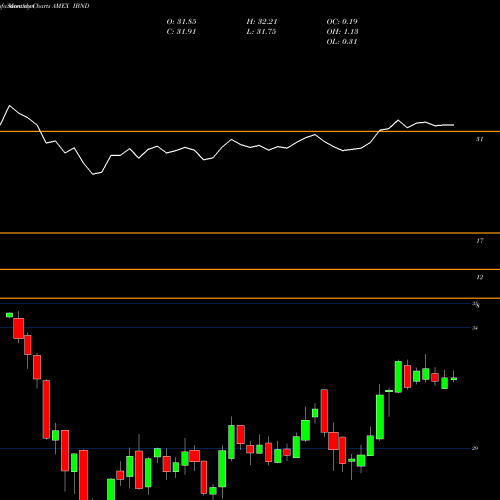
Task: Select the OL: 0.31 reading
Action: tap(342, 42)
